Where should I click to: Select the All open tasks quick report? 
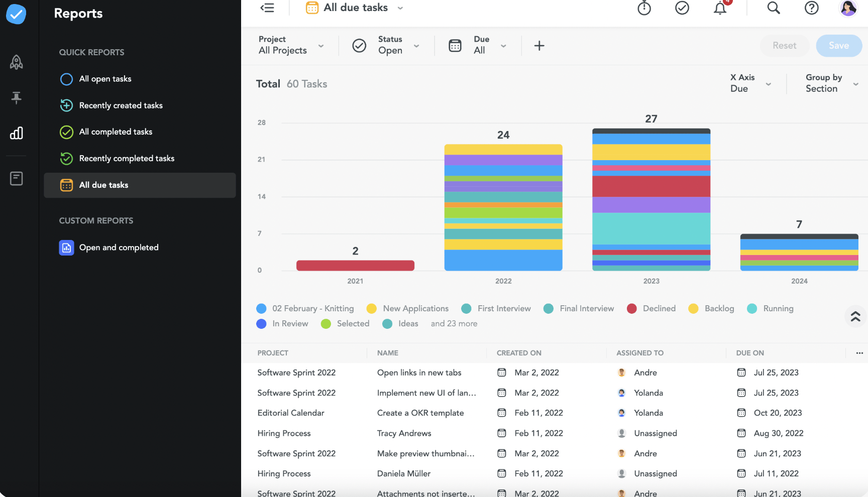(105, 79)
